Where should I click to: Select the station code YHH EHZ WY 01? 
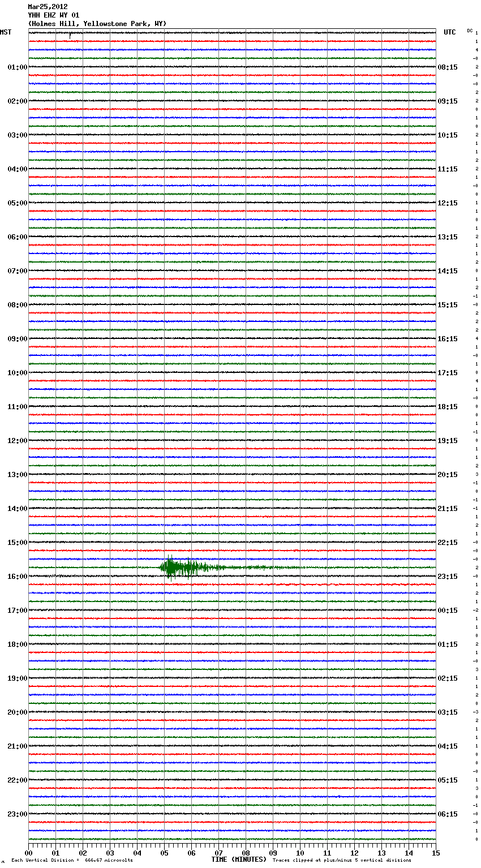(54, 15)
